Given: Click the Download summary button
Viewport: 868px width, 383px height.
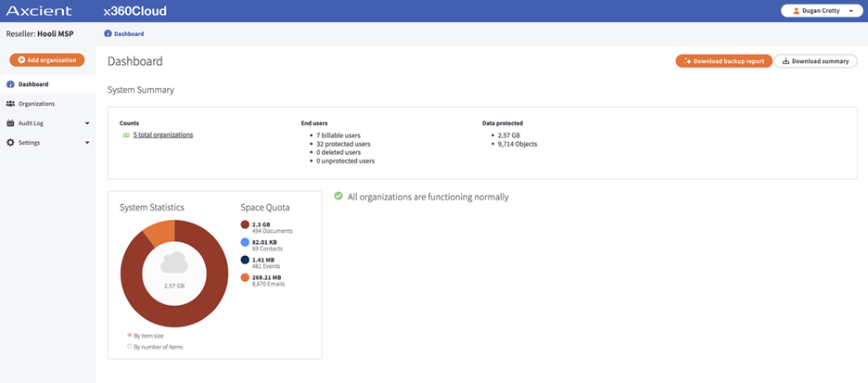Looking at the screenshot, I should pyautogui.click(x=815, y=61).
